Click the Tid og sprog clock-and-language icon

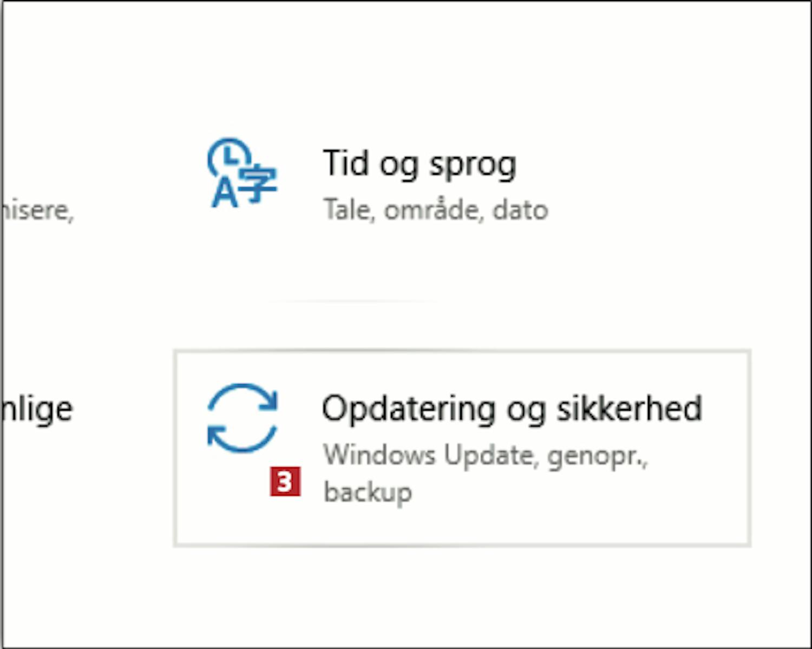[x=242, y=173]
